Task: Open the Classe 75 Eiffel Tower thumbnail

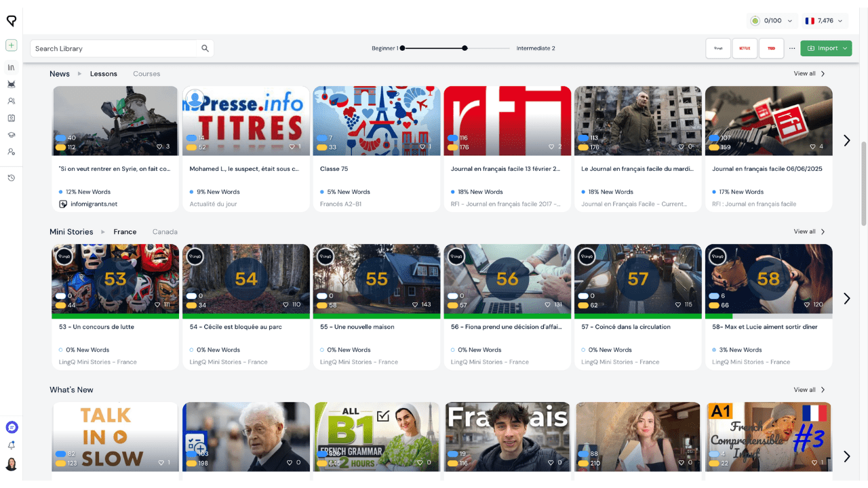Action: pyautogui.click(x=376, y=121)
